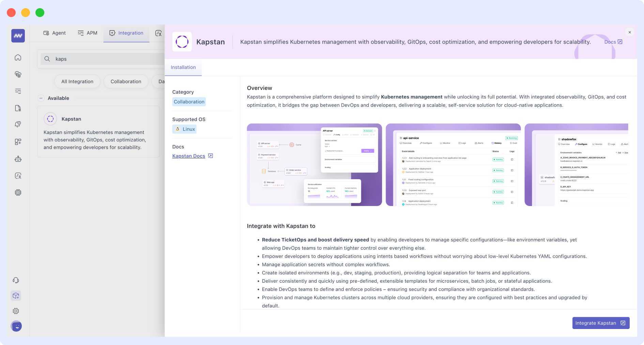Open the logs list icon in the sidebar

18,91
